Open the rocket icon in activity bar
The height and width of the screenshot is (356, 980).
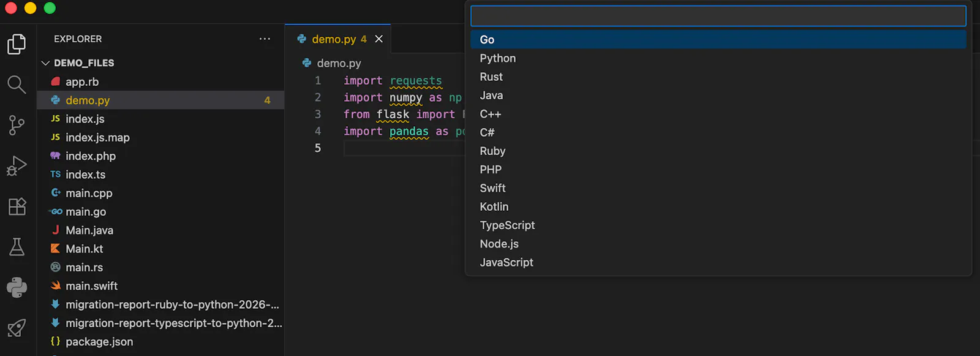pos(17,328)
